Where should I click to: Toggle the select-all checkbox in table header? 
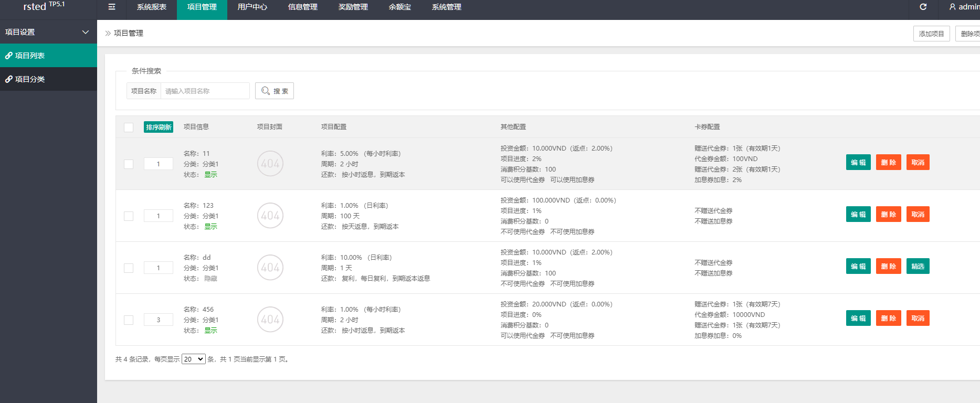(x=129, y=127)
